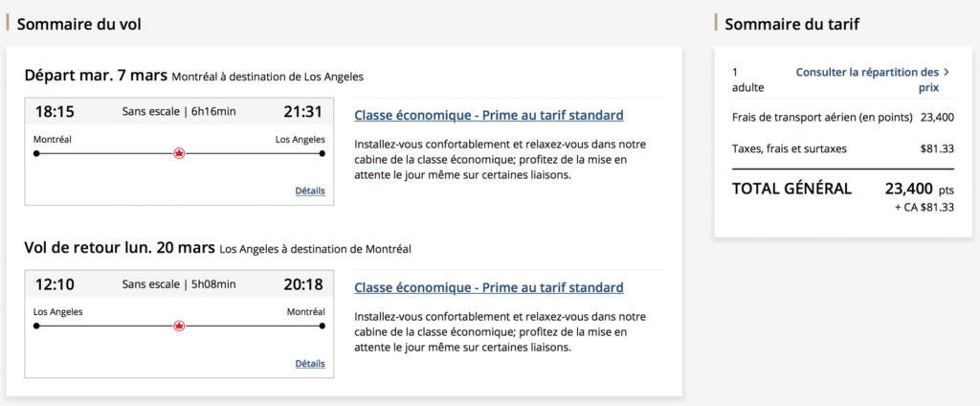Click the Taxes, frais et surtaxes $81.33 amount
Image resolution: width=980 pixels, height=406 pixels.
(x=936, y=148)
